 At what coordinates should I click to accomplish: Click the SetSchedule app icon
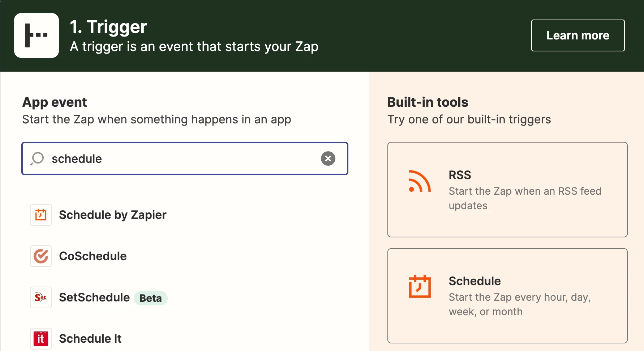41,297
